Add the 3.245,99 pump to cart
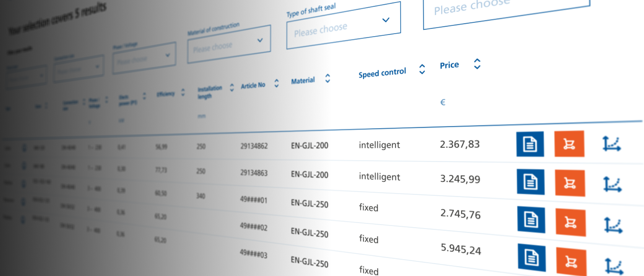The width and height of the screenshot is (644, 276). pyautogui.click(x=570, y=183)
